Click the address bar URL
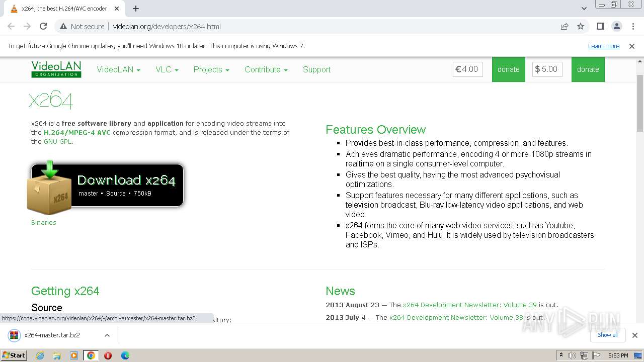This screenshot has height=362, width=644. (167, 27)
